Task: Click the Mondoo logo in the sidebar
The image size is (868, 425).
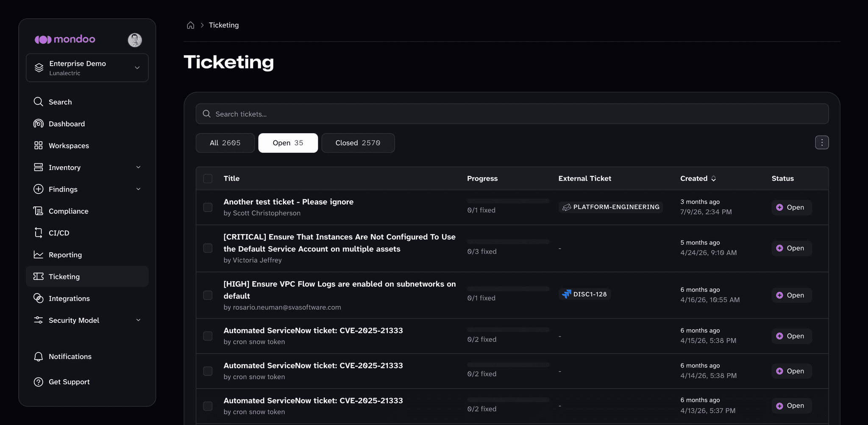Action: (x=65, y=39)
